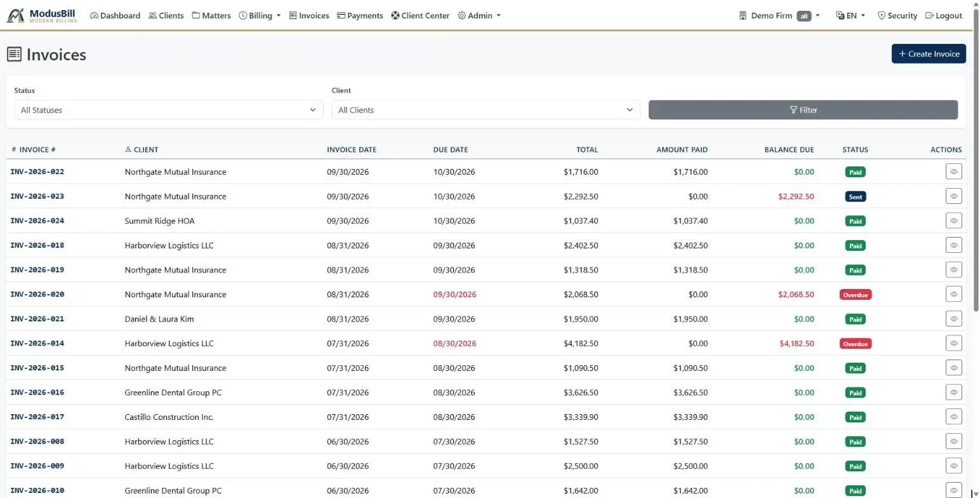980x498 pixels.
Task: View invoice INV-2026-017 eye icon
Action: (x=953, y=417)
